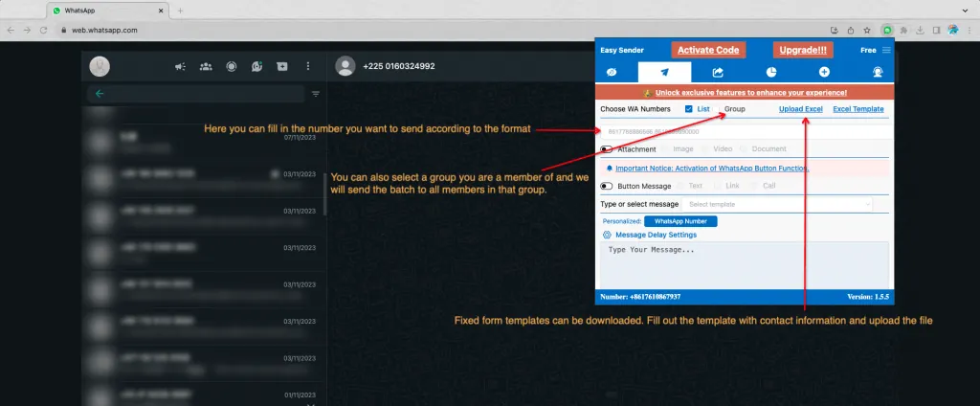Open the Easy Sender hamburger menu

pos(886,50)
